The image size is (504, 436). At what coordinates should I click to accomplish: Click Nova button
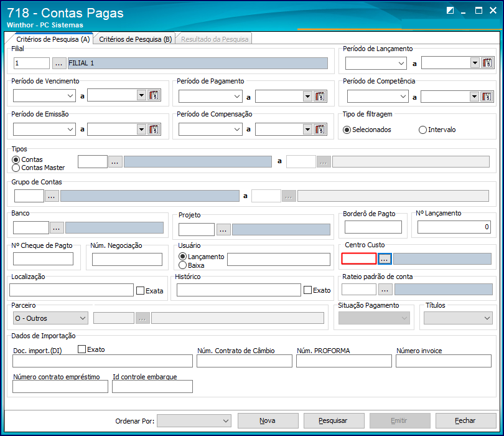tap(268, 420)
